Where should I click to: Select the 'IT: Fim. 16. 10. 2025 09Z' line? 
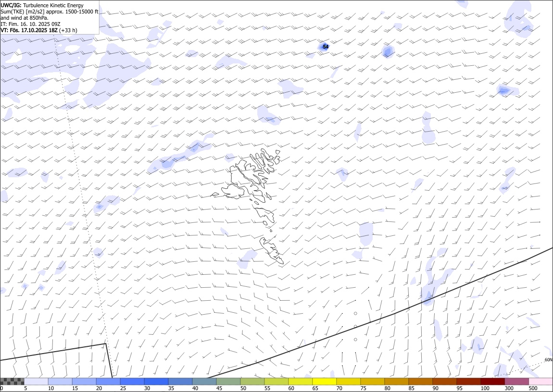click(30, 24)
